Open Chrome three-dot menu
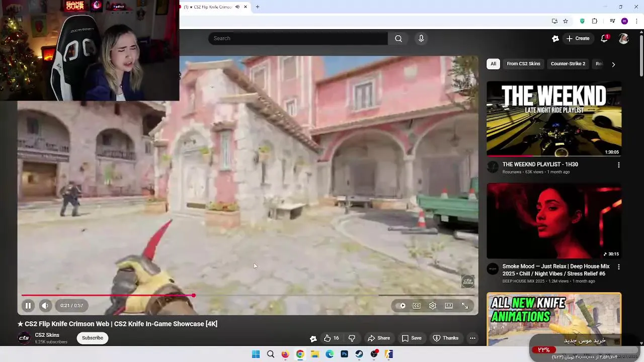Viewport: 644px width, 362px height. pyautogui.click(x=636, y=21)
